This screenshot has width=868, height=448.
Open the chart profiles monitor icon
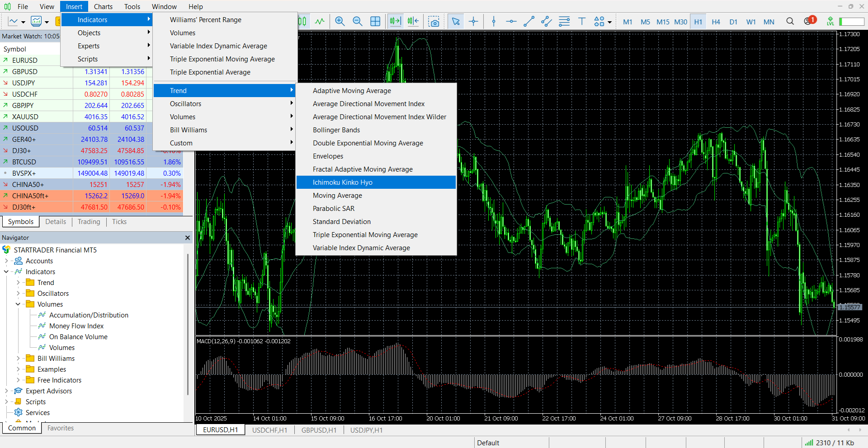coord(36,21)
